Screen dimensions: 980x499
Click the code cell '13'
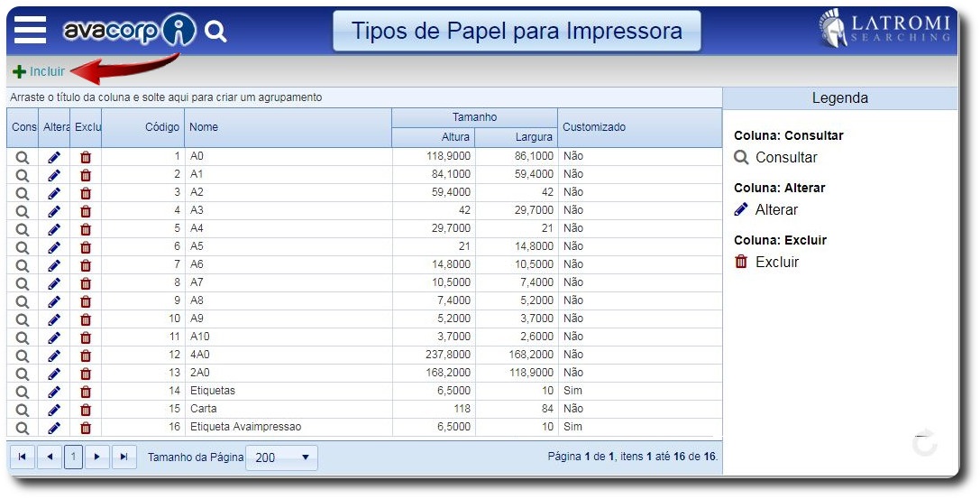point(174,373)
